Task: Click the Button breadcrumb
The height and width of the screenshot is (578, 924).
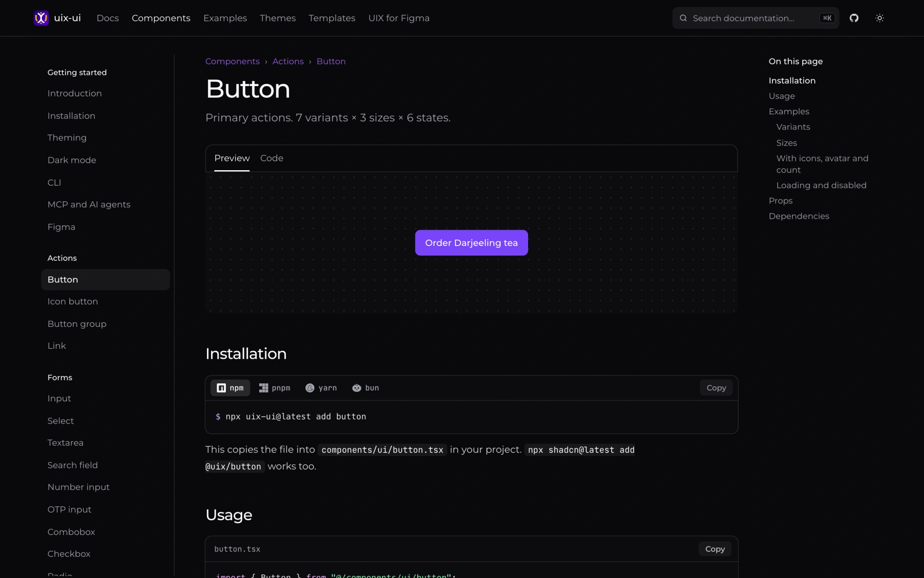Action: [x=331, y=61]
